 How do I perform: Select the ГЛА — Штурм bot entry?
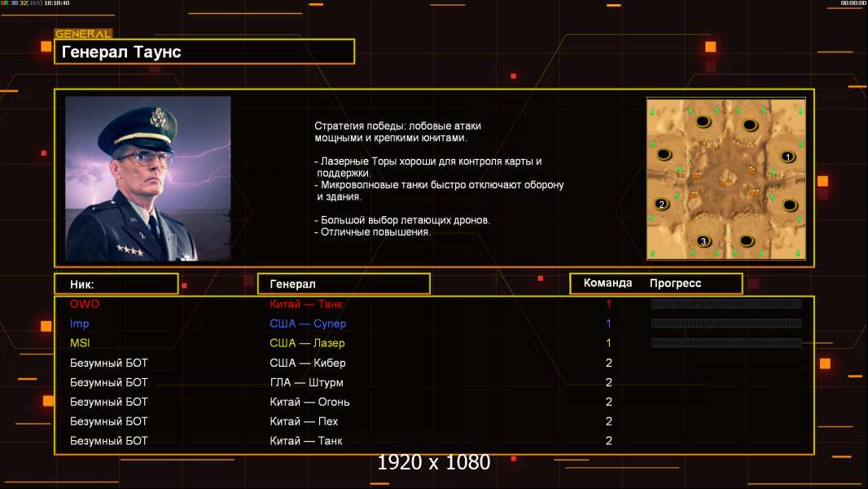coord(307,382)
